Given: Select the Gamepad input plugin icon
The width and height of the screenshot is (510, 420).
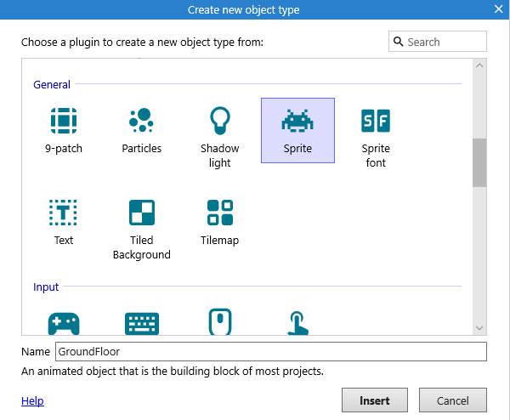Looking at the screenshot, I should coord(64,322).
